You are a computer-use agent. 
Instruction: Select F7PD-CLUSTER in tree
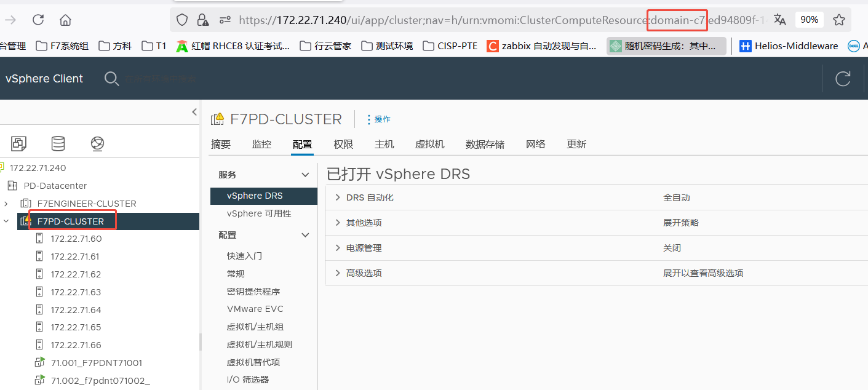pyautogui.click(x=71, y=221)
